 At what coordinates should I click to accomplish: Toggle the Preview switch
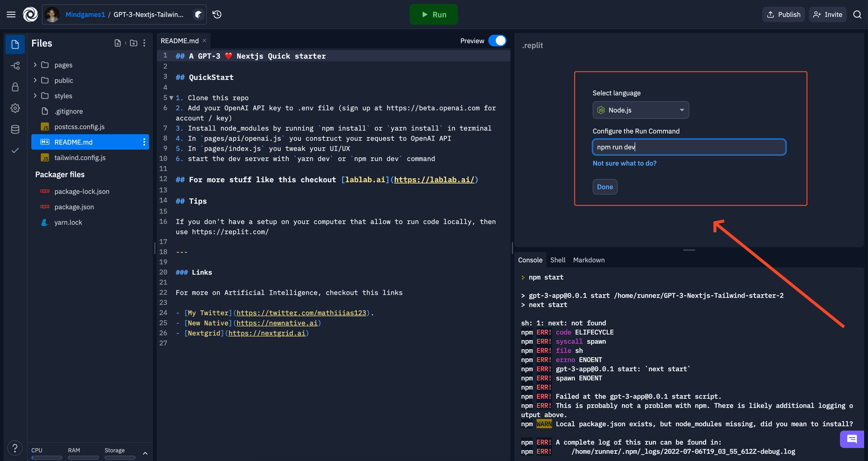coord(497,41)
